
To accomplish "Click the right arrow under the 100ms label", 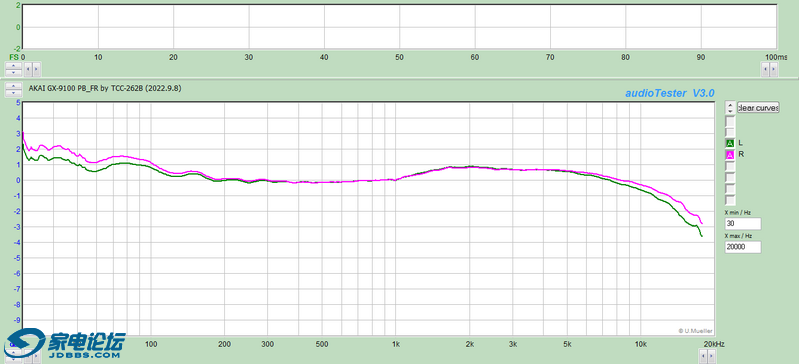I will point(774,69).
